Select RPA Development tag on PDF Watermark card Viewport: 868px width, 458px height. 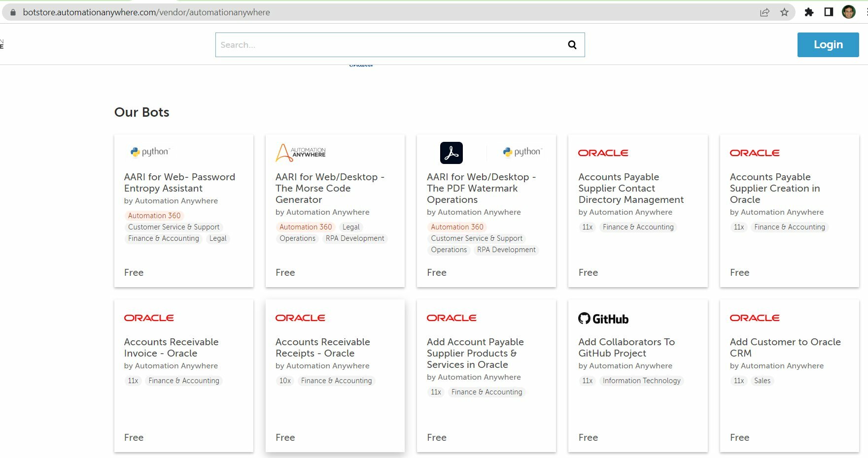[x=506, y=250]
